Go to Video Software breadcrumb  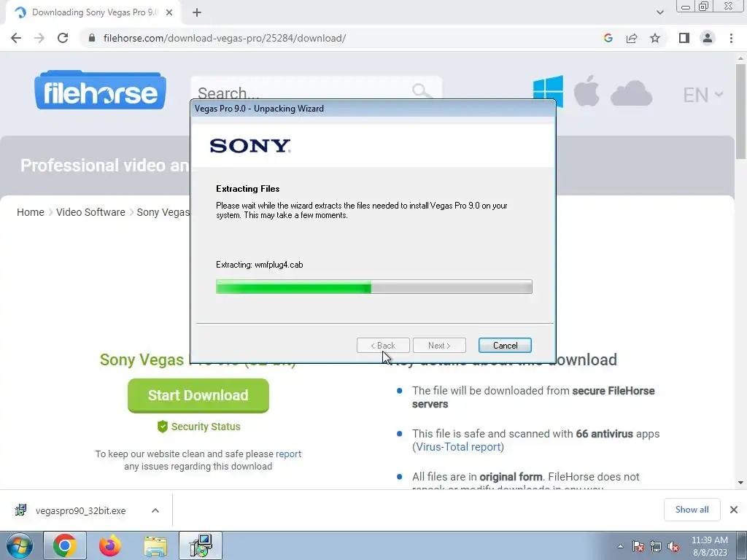click(x=90, y=212)
